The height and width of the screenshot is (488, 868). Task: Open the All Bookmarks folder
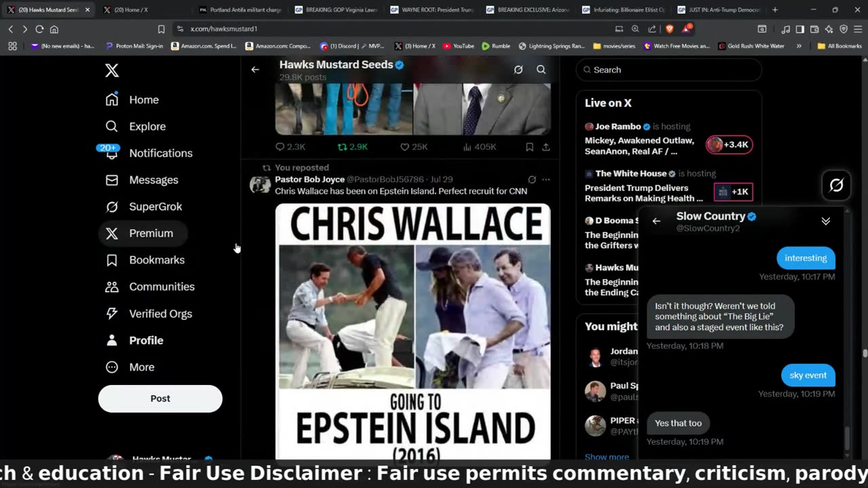click(x=840, y=46)
